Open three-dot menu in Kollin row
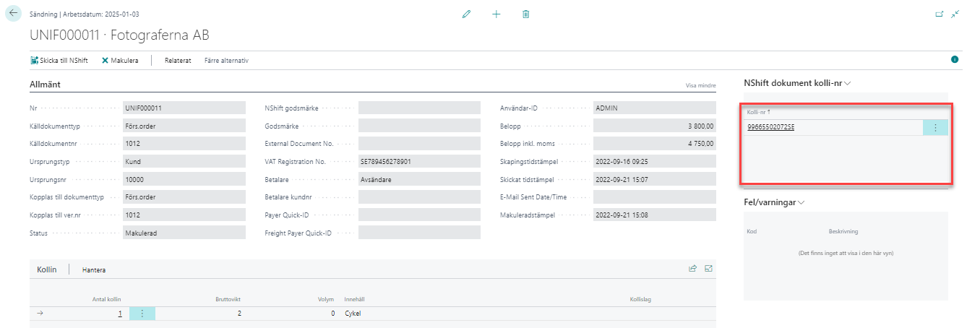 (x=142, y=314)
